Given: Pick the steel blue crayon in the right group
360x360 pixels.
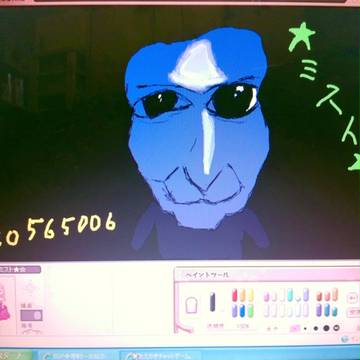Looking at the screenshot, I should click(x=327, y=310).
